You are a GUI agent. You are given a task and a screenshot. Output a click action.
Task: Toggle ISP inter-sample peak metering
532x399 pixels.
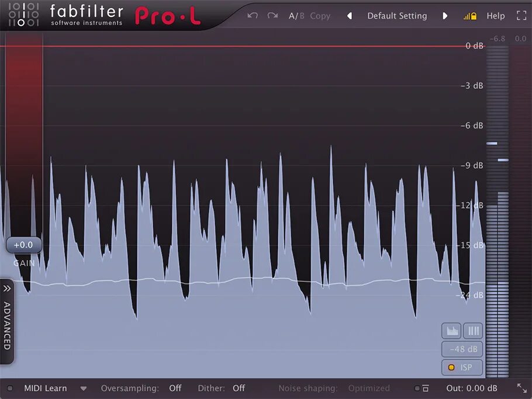[x=462, y=367]
